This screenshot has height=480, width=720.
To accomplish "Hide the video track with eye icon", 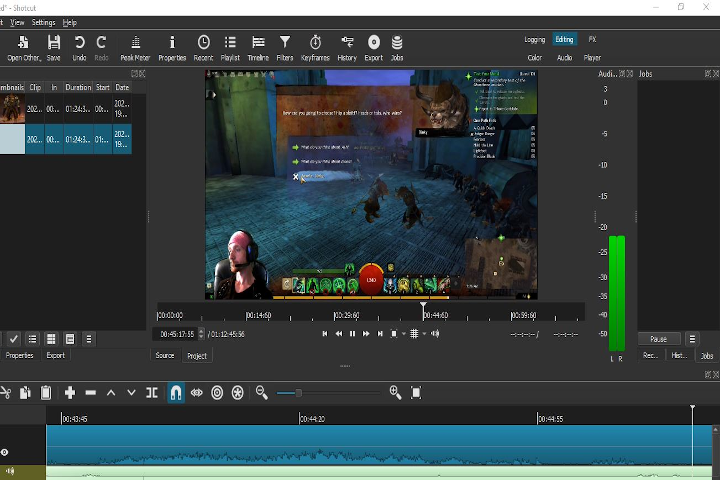I will point(4,452).
